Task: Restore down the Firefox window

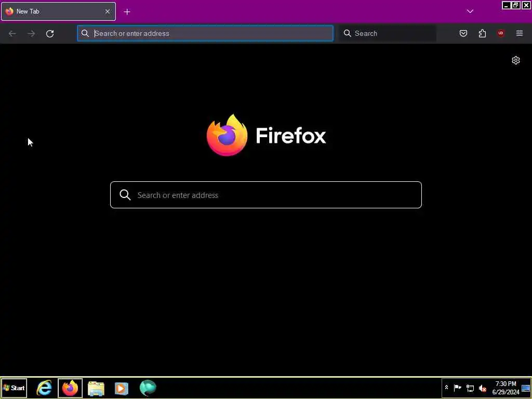Action: (x=516, y=5)
